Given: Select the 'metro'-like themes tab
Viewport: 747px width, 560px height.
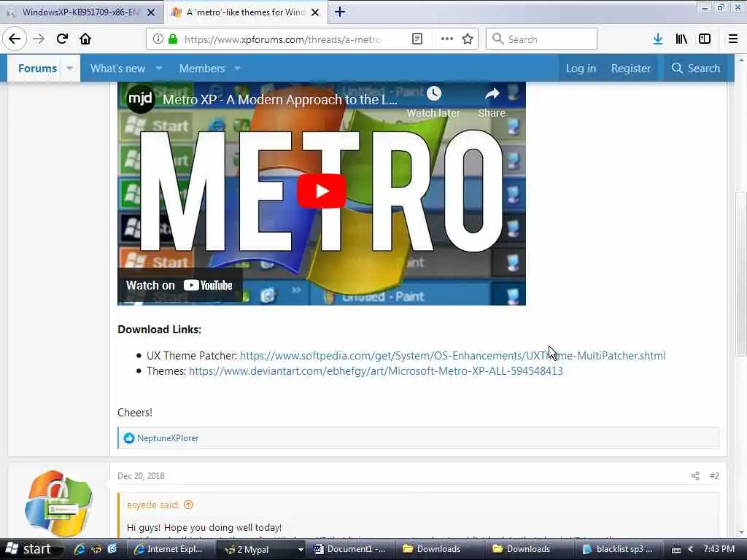Looking at the screenshot, I should 246,12.
